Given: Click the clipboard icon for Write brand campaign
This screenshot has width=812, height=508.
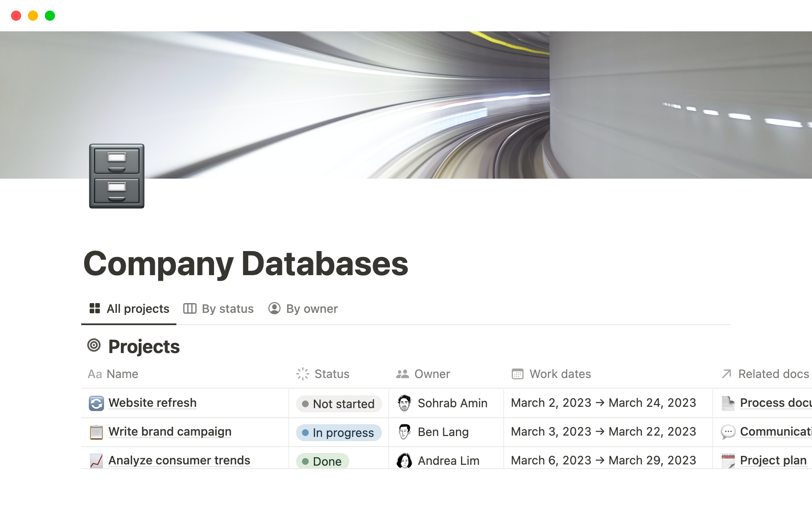Looking at the screenshot, I should click(96, 432).
